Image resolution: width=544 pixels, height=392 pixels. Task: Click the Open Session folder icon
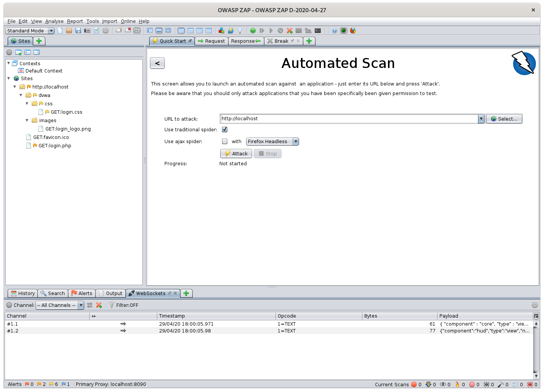(69, 31)
